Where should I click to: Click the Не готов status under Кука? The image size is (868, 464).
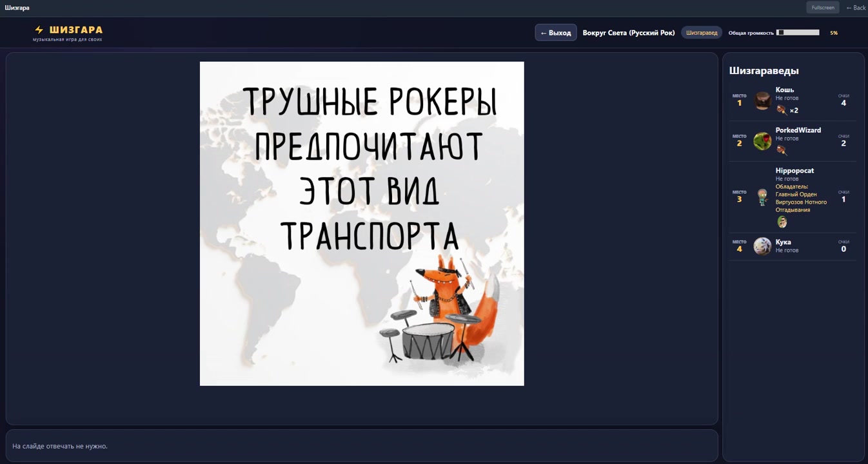pos(787,250)
